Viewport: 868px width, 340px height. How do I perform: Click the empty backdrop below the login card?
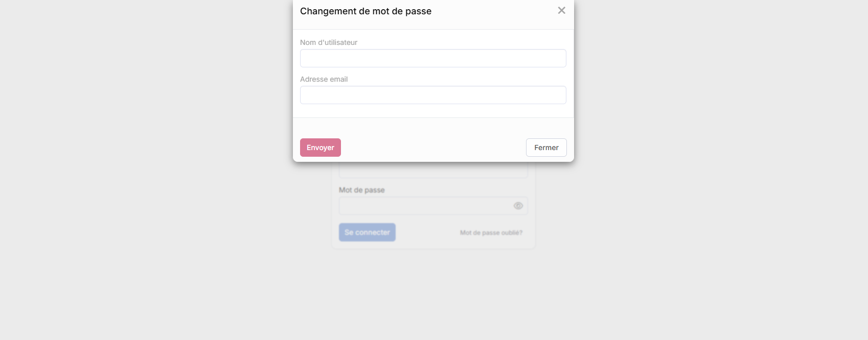coord(432,296)
